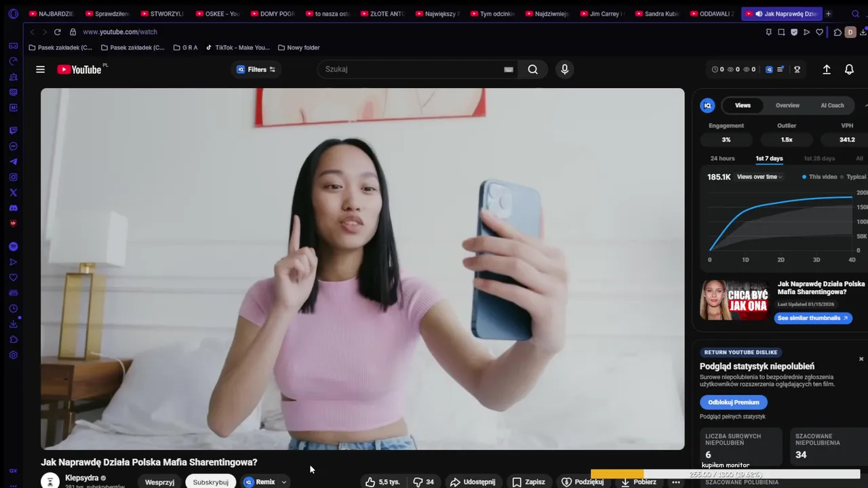
Task: Click the Udostępnij share button
Action: (x=473, y=482)
